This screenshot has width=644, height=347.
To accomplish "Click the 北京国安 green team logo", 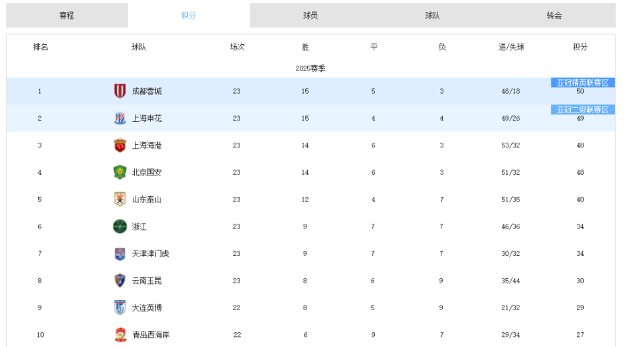I will [x=119, y=172].
